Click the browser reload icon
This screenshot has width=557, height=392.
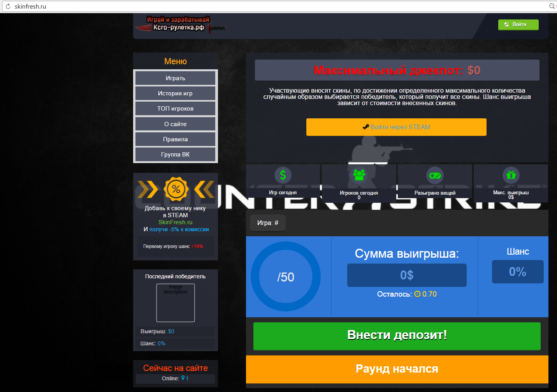coord(8,6)
